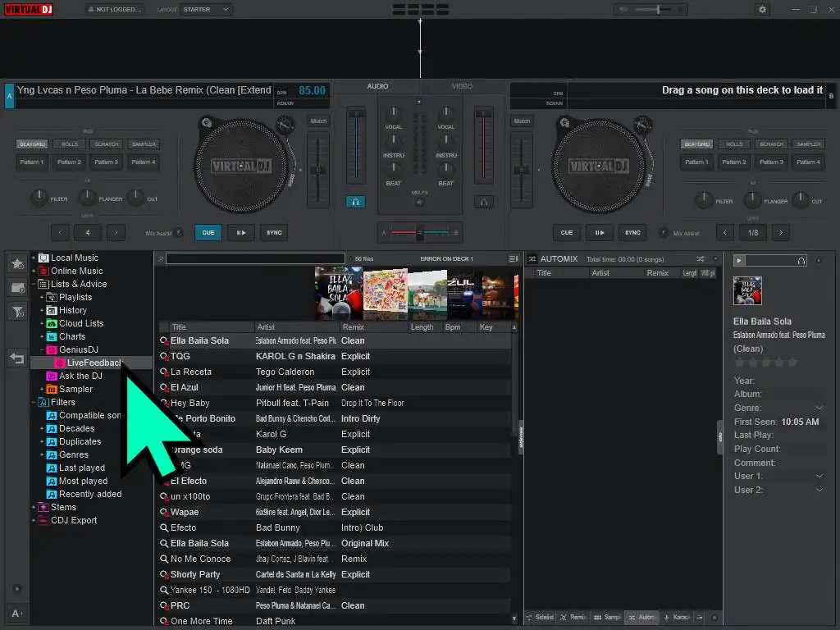This screenshot has width=840, height=630.
Task: Click the font size A icon
Action: point(16,614)
